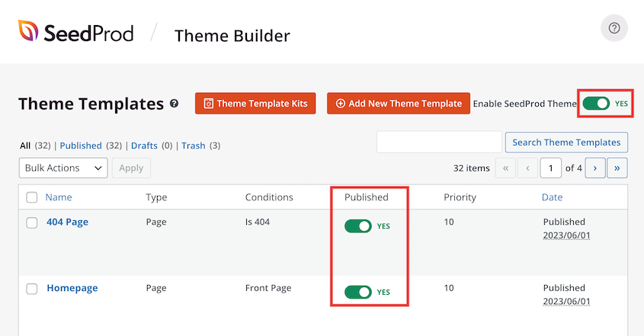Click 'Is 404' condition text

258,222
